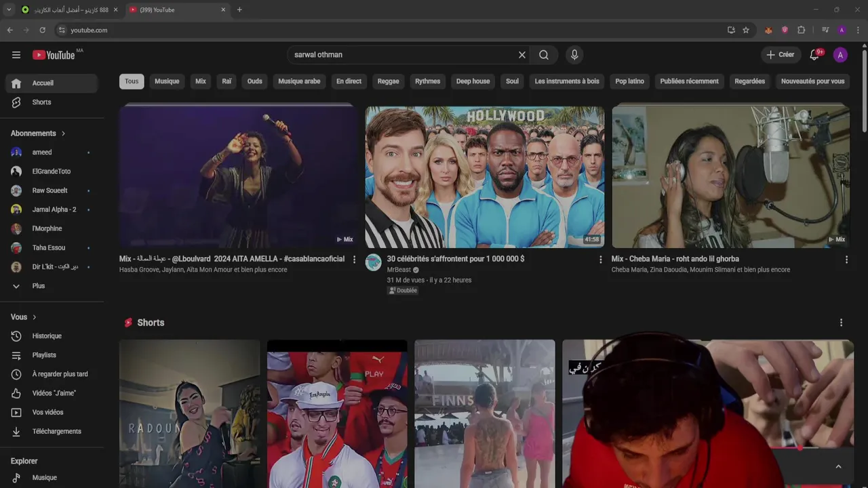Image resolution: width=868 pixels, height=488 pixels.
Task: Open Jamal Alpha - 2 subscription
Action: tap(52, 209)
